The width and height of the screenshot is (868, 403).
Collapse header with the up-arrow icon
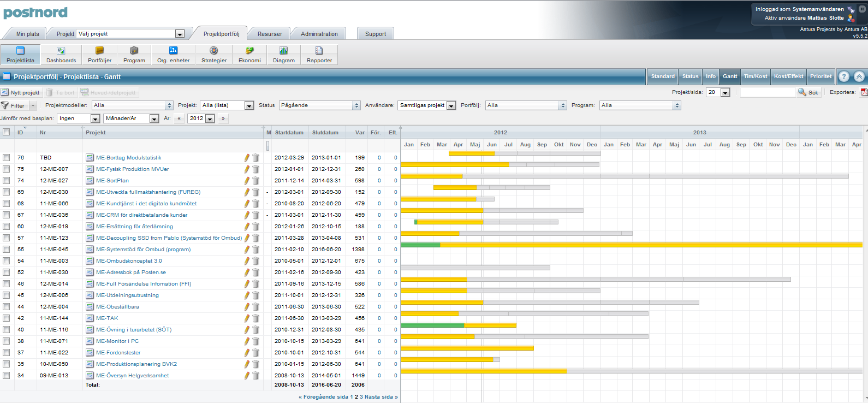pyautogui.click(x=859, y=76)
